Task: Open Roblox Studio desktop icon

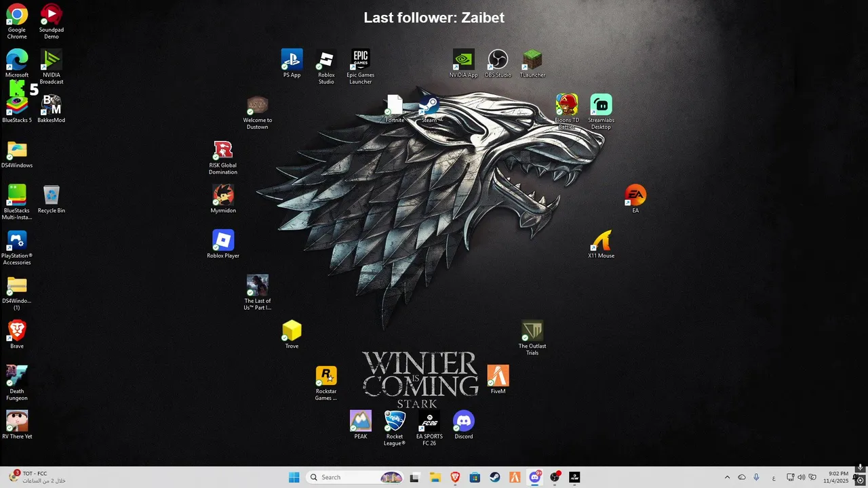Action: [x=326, y=66]
